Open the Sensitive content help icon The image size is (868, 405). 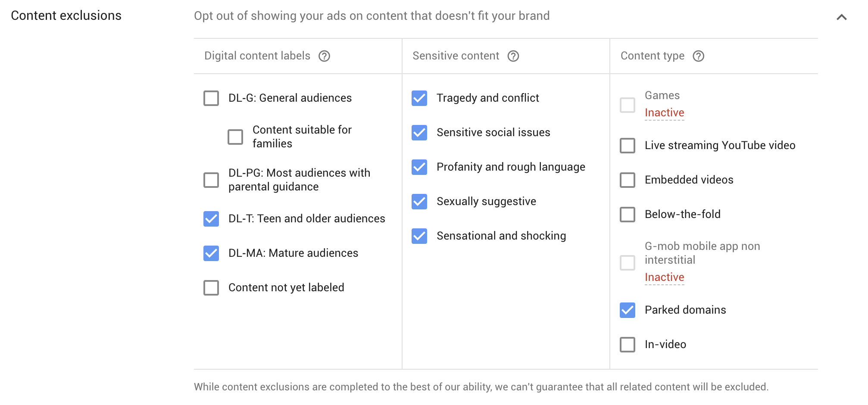click(x=513, y=56)
